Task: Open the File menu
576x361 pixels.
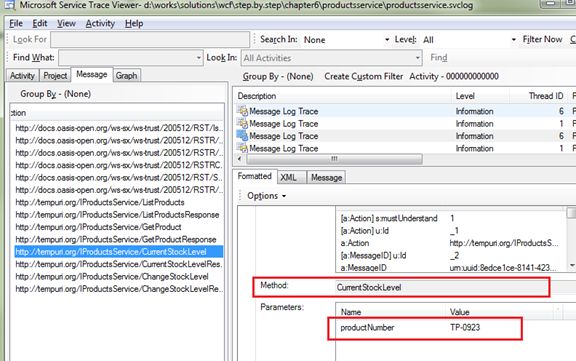Action: coord(16,24)
